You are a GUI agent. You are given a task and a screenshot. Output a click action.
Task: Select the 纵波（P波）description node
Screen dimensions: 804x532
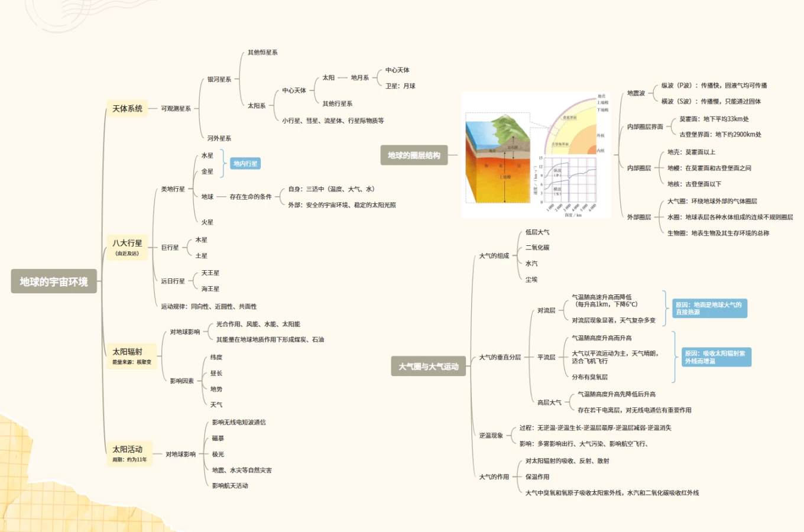714,86
